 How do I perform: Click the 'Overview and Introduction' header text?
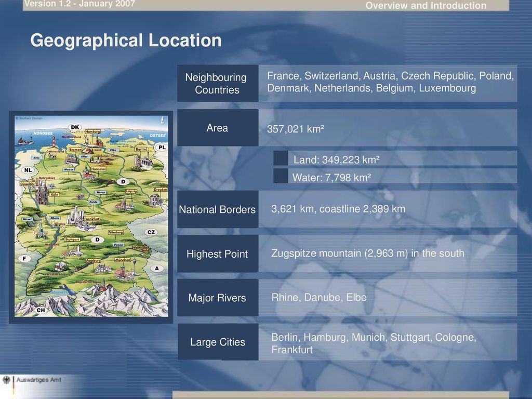tap(426, 5)
